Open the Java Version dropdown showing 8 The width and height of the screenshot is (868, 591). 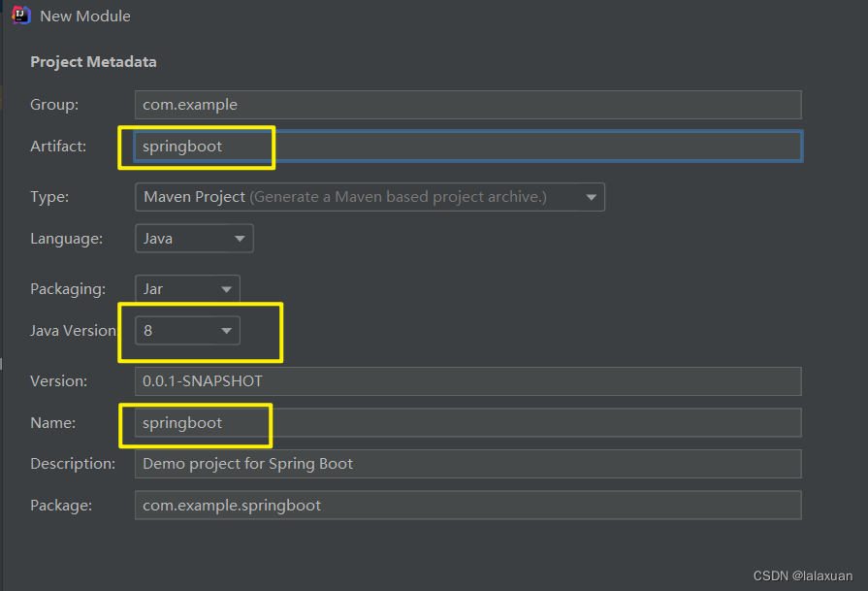pos(187,331)
